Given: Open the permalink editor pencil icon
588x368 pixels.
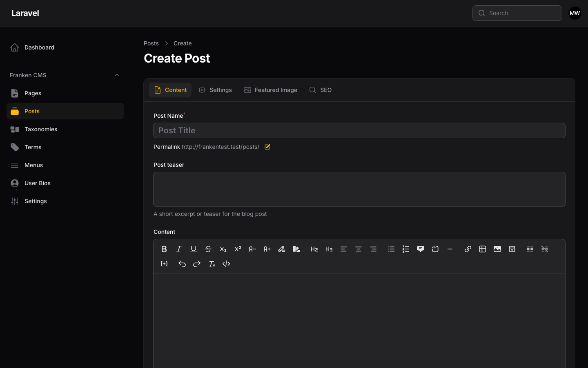Looking at the screenshot, I should coord(267,147).
